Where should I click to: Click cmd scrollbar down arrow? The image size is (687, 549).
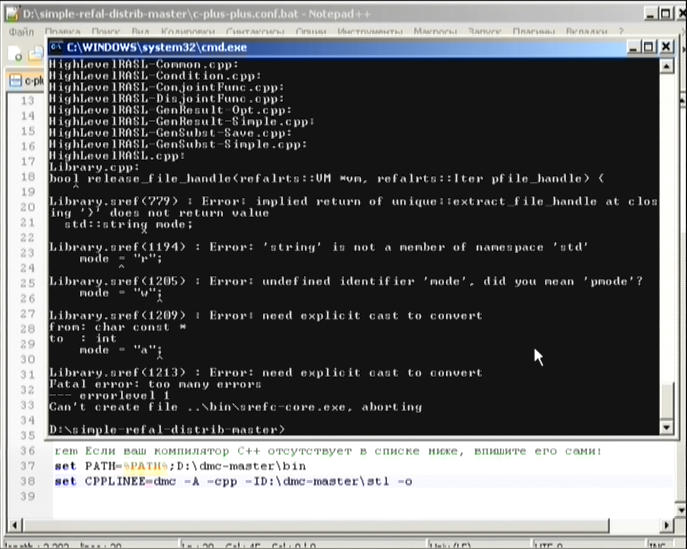click(666, 427)
